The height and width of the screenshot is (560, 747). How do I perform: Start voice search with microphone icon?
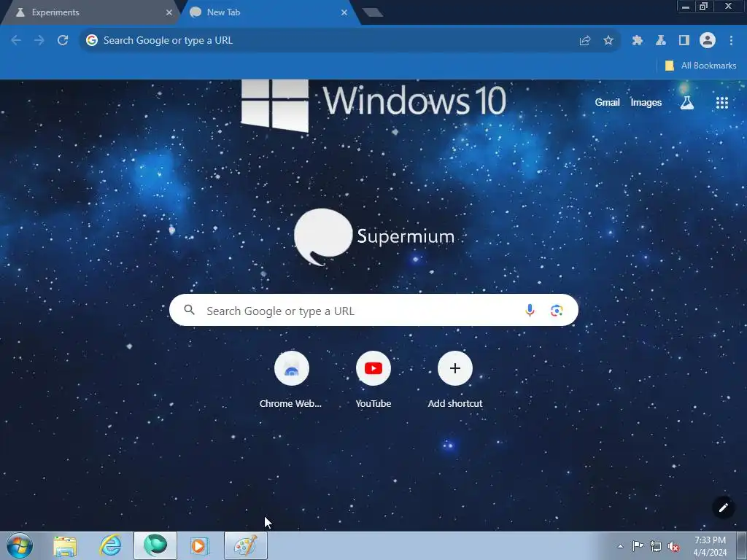tap(530, 311)
